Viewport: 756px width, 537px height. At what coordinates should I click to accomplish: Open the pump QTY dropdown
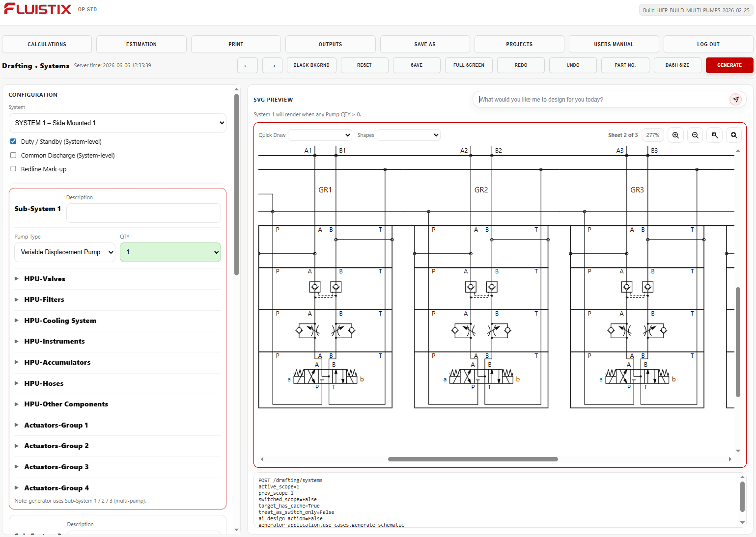click(x=170, y=252)
